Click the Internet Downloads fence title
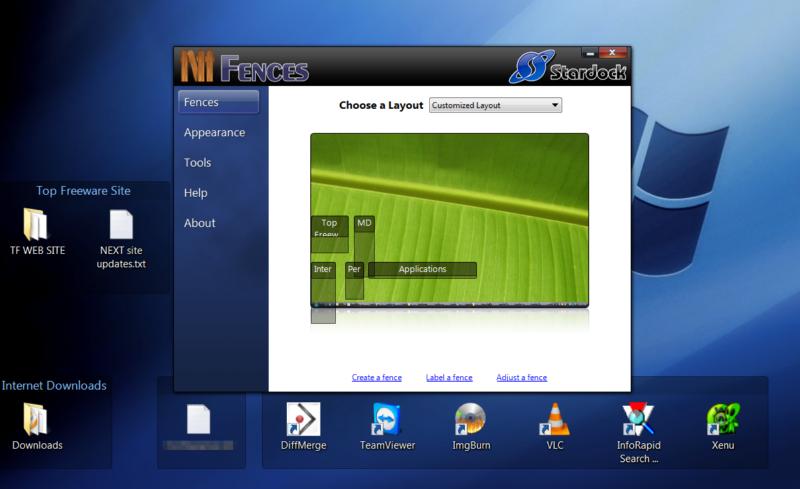This screenshot has width=800, height=489. (54, 385)
